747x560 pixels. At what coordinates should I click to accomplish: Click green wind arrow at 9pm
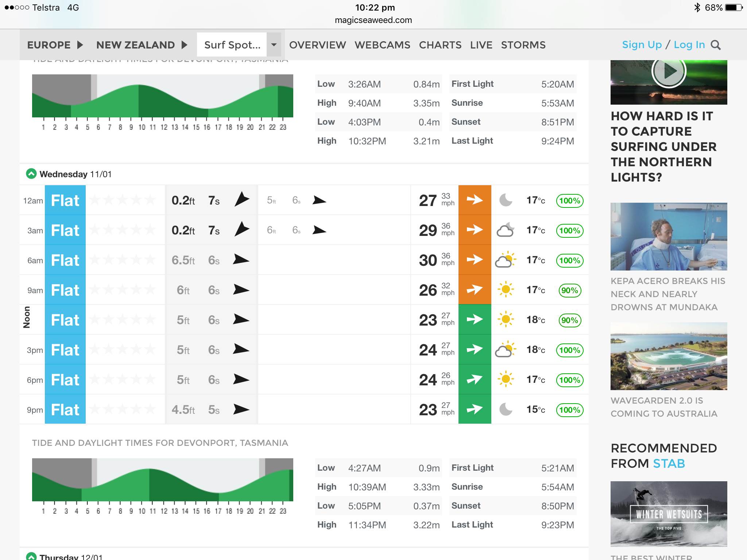pos(475,409)
